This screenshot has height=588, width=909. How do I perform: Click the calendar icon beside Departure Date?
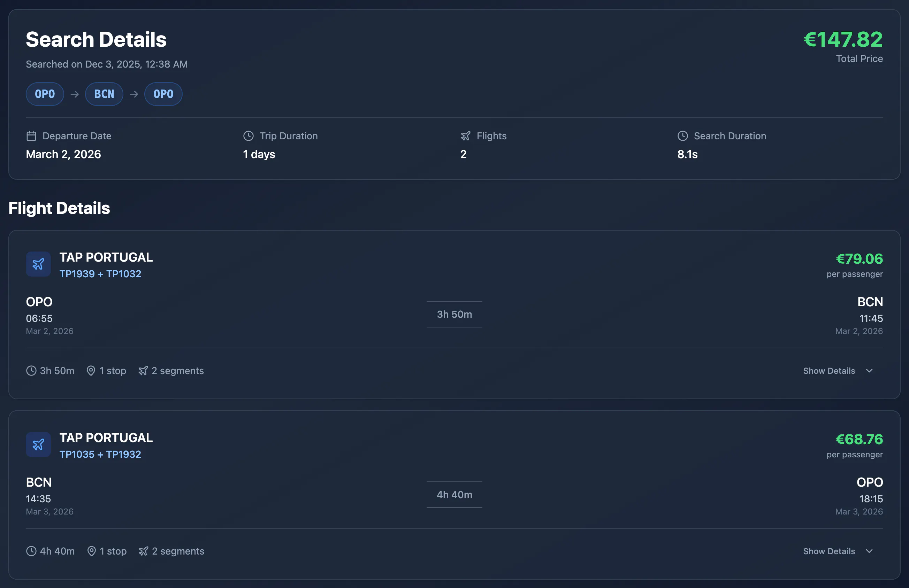coord(31,136)
